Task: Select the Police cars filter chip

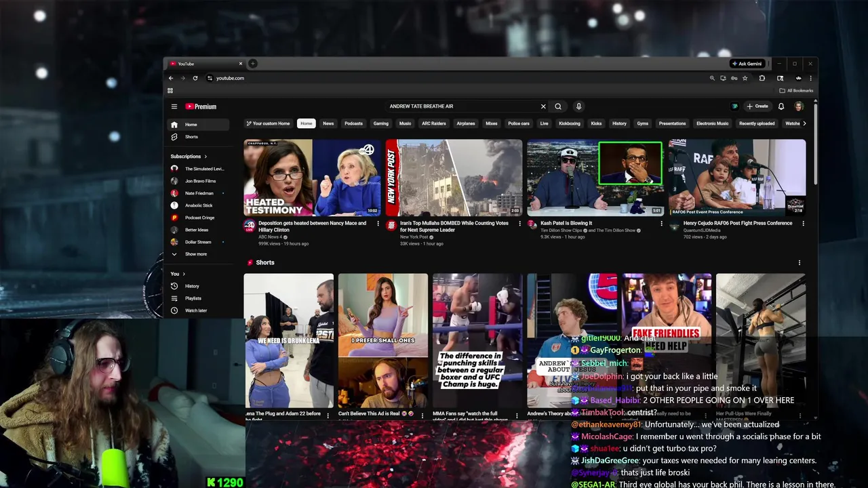Action: coord(519,123)
